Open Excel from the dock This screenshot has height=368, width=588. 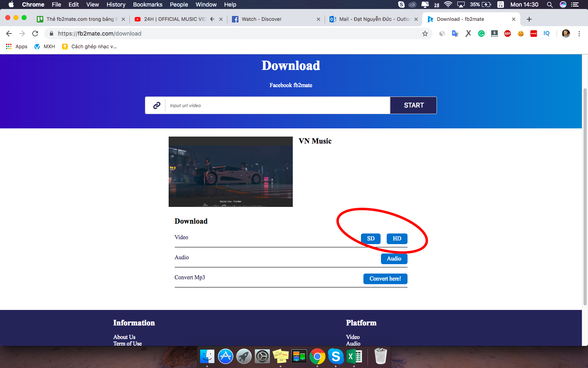click(x=354, y=357)
